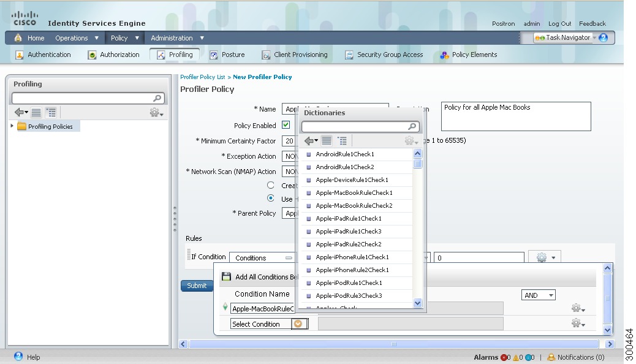
Task: Click the horizontal scrollbar right arrow
Action: coord(609,344)
